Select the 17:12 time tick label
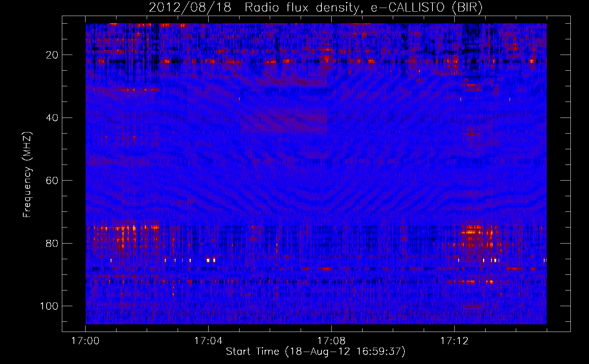 coord(454,341)
